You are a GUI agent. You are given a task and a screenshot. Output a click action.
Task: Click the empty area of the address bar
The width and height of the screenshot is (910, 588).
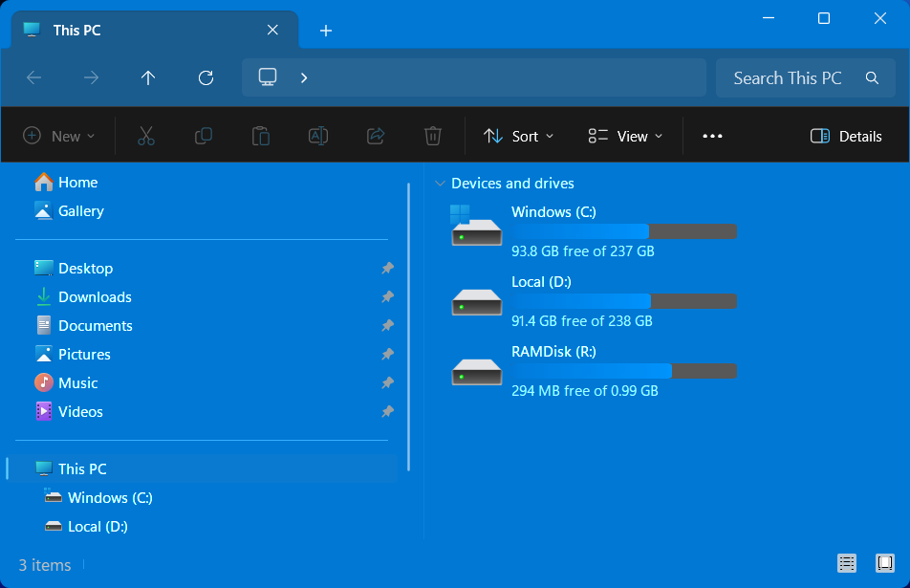point(505,77)
